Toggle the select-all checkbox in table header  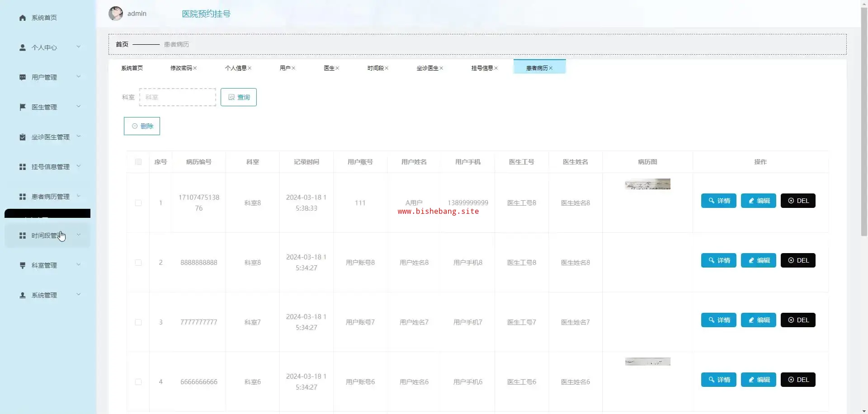coord(138,162)
